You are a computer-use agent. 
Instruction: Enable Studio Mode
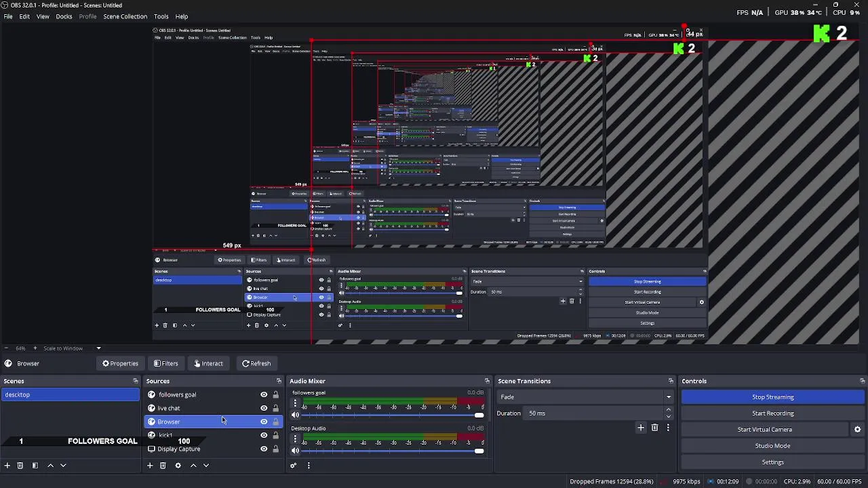(x=772, y=446)
